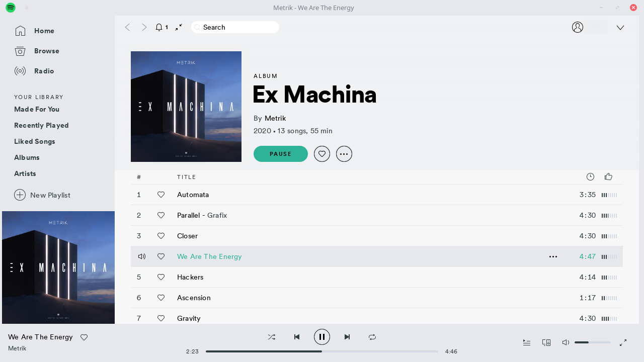Open now-playing song title in bottom bar
Image resolution: width=644 pixels, height=362 pixels.
coord(40,337)
